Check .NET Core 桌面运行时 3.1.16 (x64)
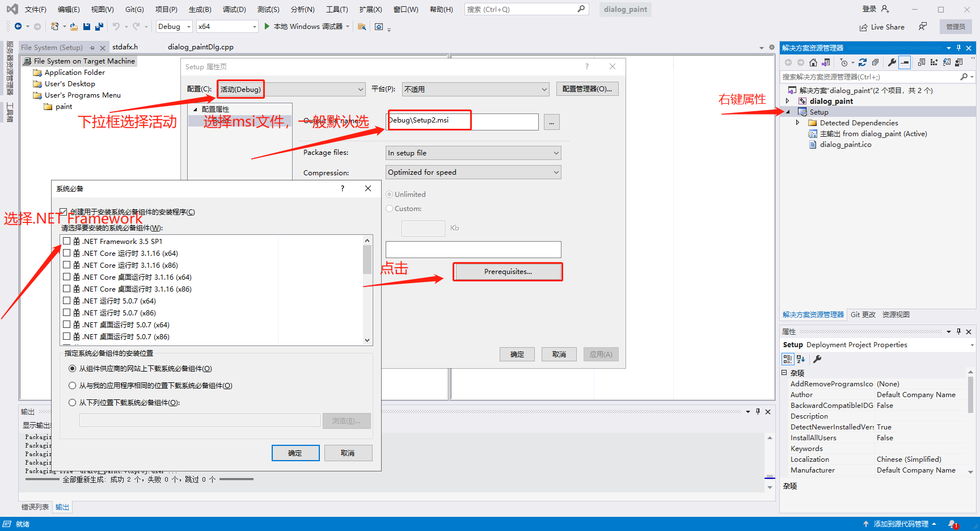Viewport: 980px width, 531px height. pos(67,277)
